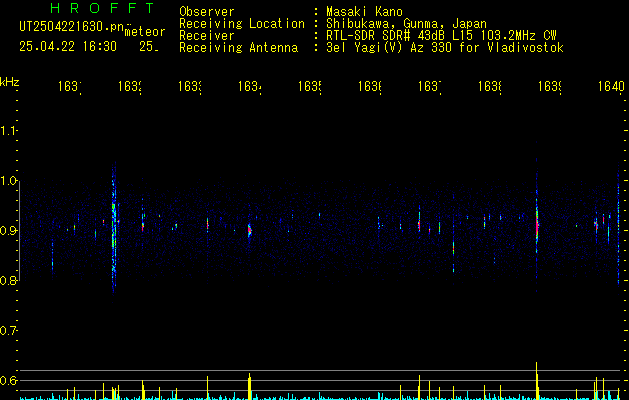Click the Receiving Antenna label
629x400 pixels.
238,48
